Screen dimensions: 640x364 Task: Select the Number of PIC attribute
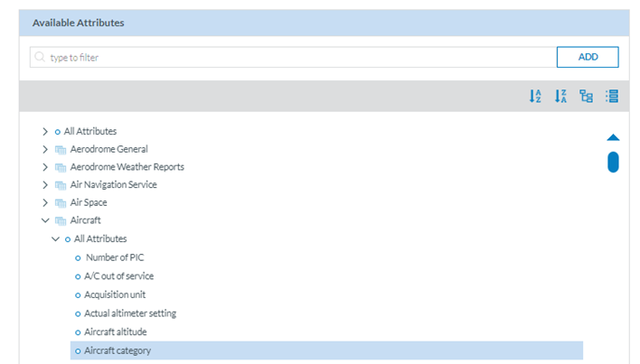[114, 257]
